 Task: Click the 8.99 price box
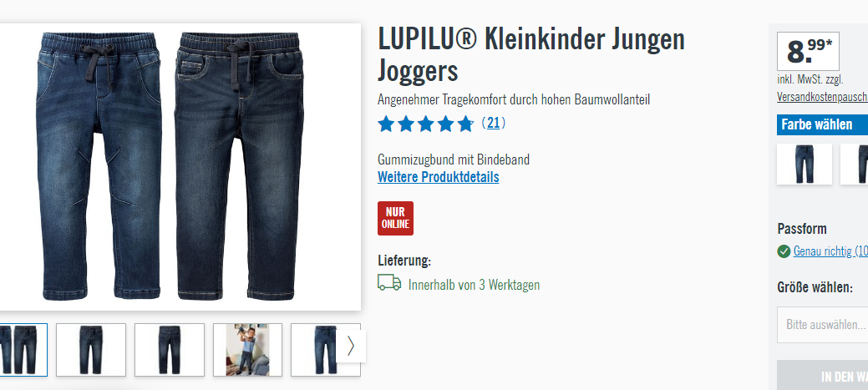point(808,52)
